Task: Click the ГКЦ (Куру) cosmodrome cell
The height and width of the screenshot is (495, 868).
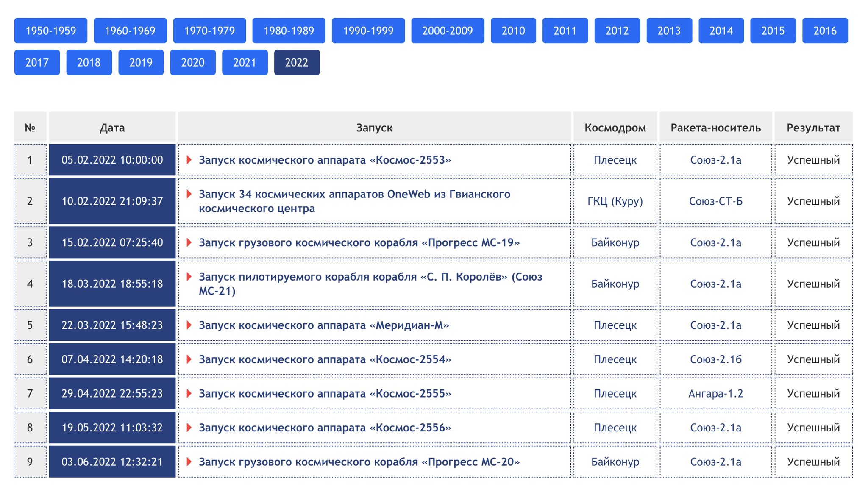Action: coord(615,201)
